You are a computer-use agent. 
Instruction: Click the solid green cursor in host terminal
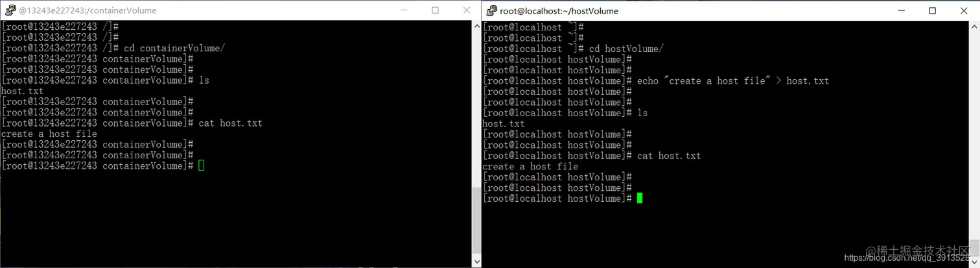pos(640,199)
